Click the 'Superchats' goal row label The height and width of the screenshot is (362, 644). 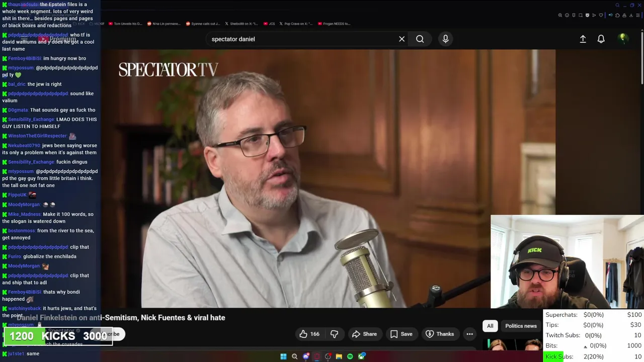(x=561, y=315)
